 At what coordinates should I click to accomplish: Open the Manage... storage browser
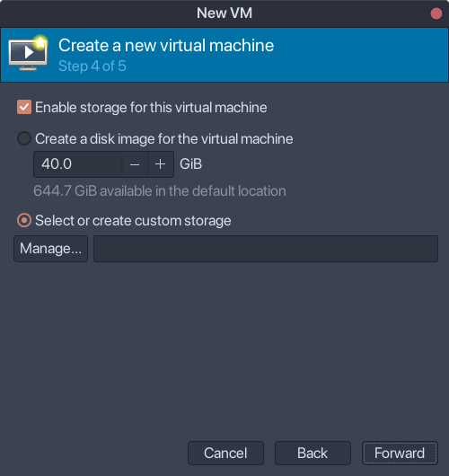(x=50, y=249)
